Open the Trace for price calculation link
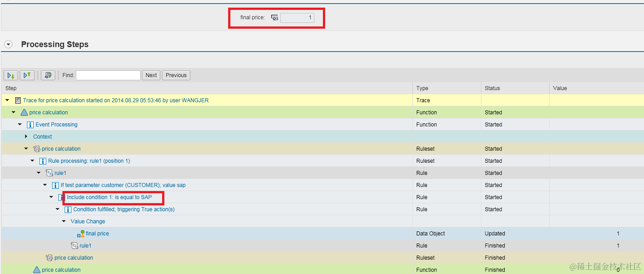644x274 pixels. pyautogui.click(x=116, y=100)
